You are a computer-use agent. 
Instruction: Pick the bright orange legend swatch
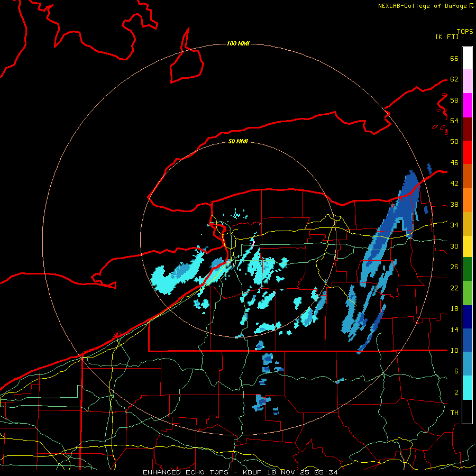467,200
